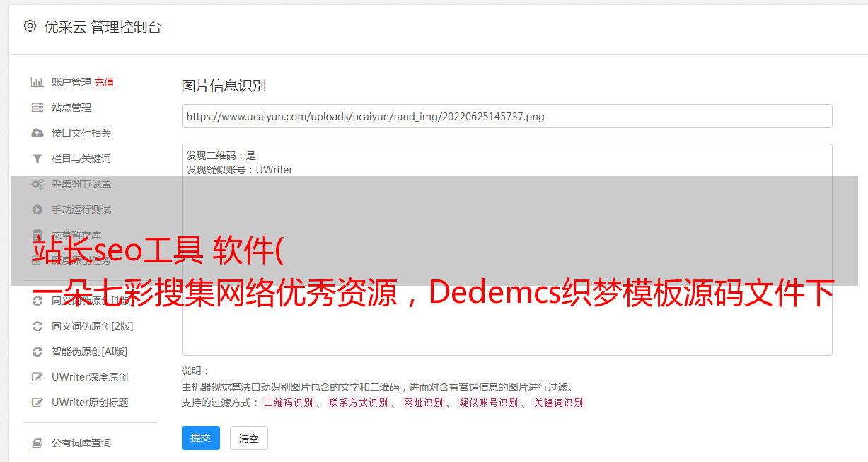Click the 网址识别 tag

423,403
